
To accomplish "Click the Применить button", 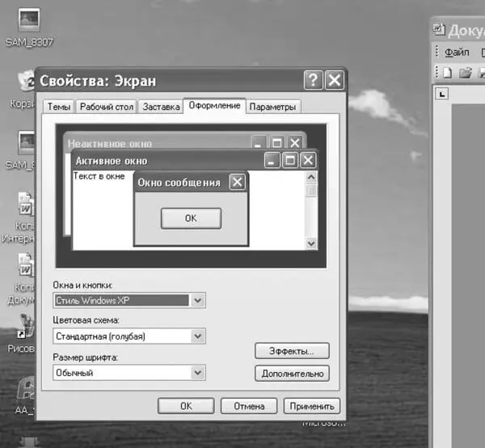I will click(312, 406).
